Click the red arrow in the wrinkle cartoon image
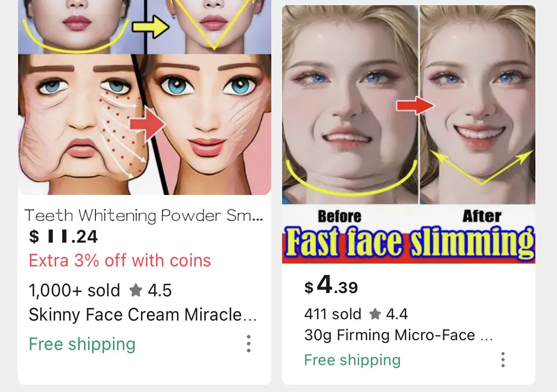 (x=148, y=124)
